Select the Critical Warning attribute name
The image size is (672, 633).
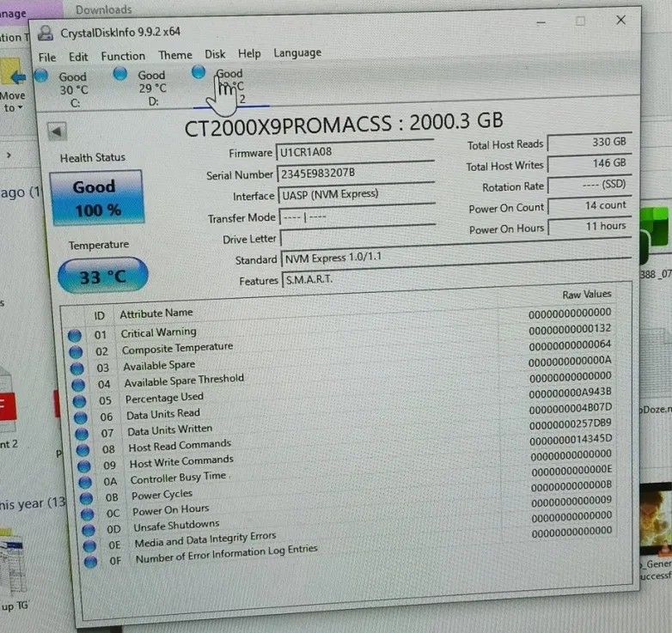[159, 332]
